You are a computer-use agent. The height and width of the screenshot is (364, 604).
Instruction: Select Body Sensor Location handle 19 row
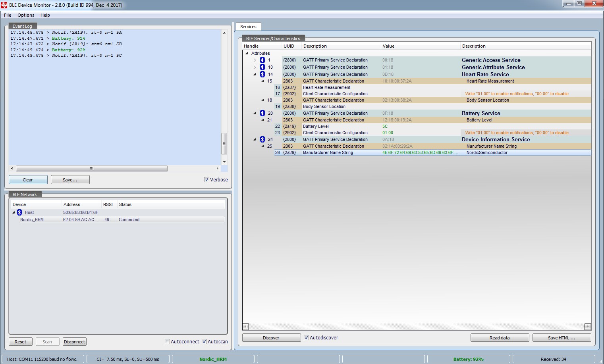[432, 106]
